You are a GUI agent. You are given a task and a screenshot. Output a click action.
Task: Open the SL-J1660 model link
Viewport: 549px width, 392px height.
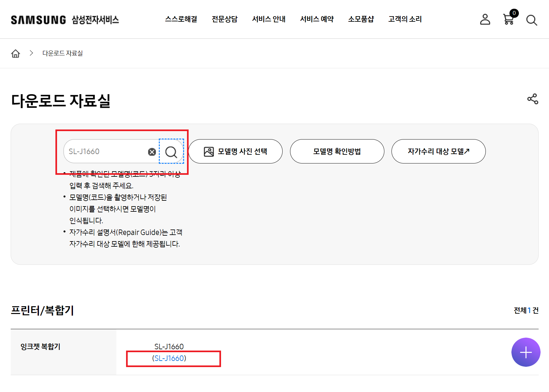(x=170, y=358)
